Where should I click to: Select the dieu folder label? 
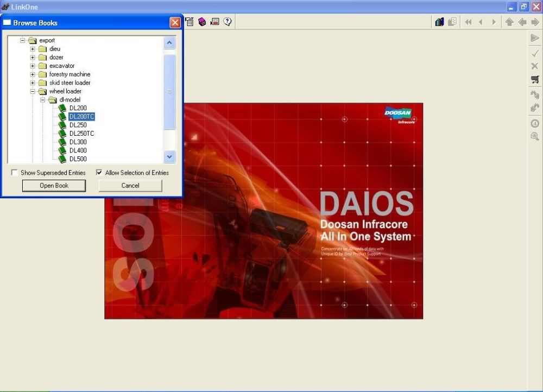point(55,49)
